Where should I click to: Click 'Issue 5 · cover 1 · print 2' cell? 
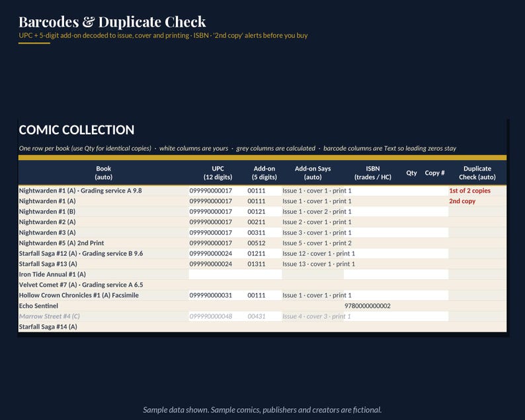point(313,243)
